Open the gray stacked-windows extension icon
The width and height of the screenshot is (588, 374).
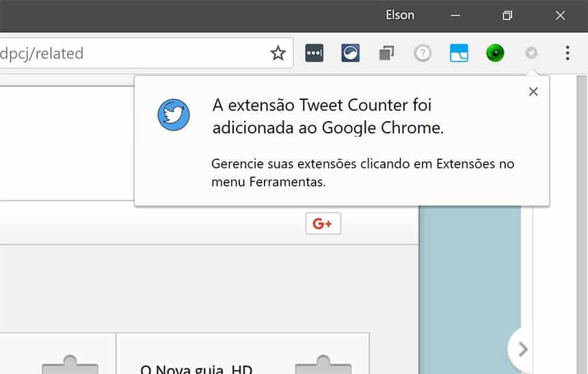[386, 53]
